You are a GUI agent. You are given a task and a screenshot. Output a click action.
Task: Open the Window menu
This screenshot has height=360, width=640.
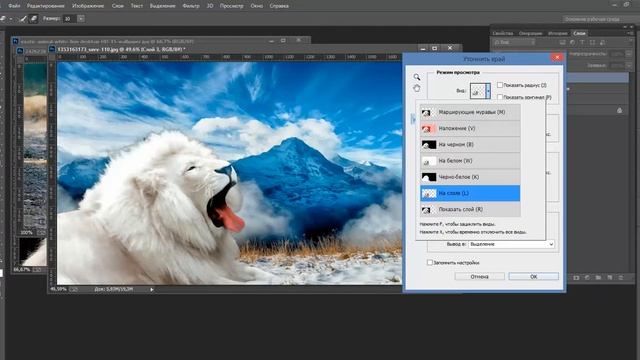256,6
